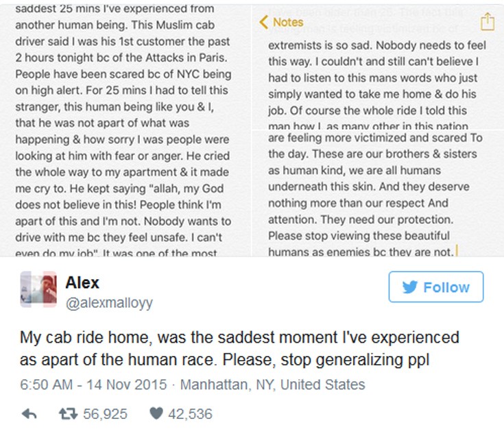Visit the @alexmalloyy handle
Viewport: 504px width, 432px height.
click(109, 302)
